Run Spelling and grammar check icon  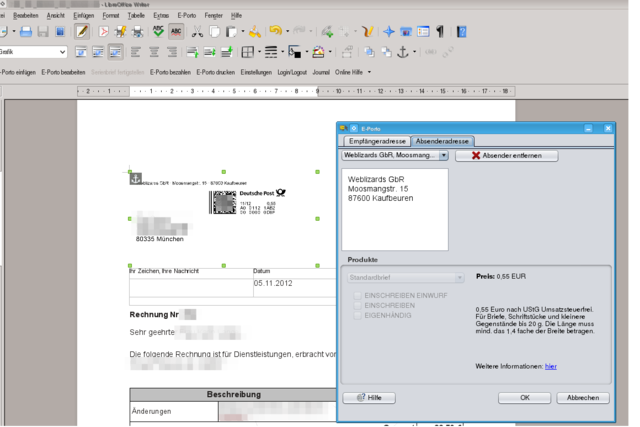[x=158, y=31]
